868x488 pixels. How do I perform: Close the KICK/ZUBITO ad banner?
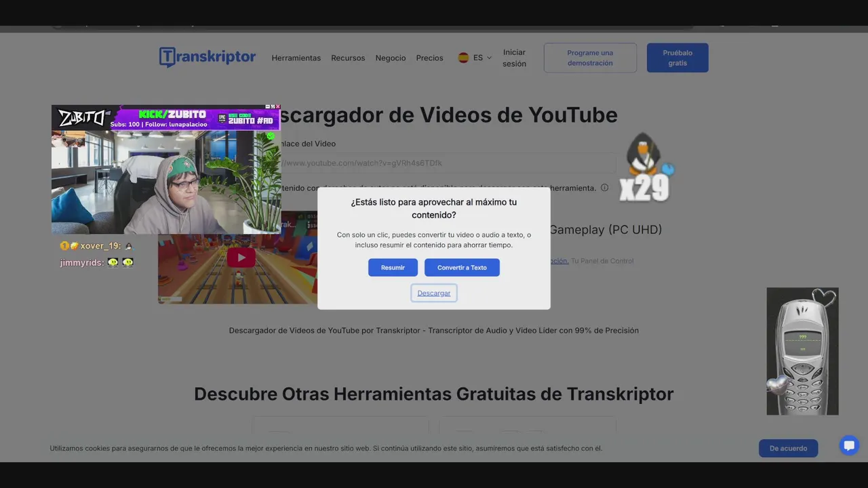point(278,106)
